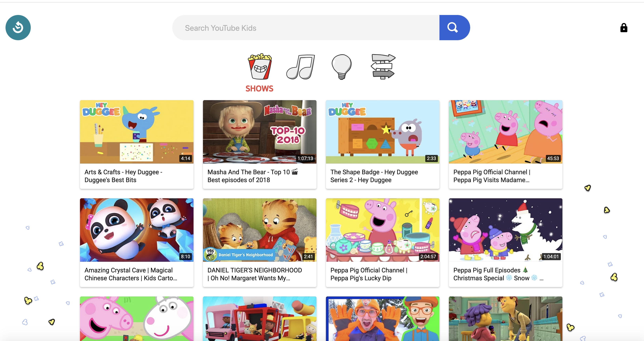Open fire truck cartoon video thumbnail
644x341 pixels.
coord(260,319)
